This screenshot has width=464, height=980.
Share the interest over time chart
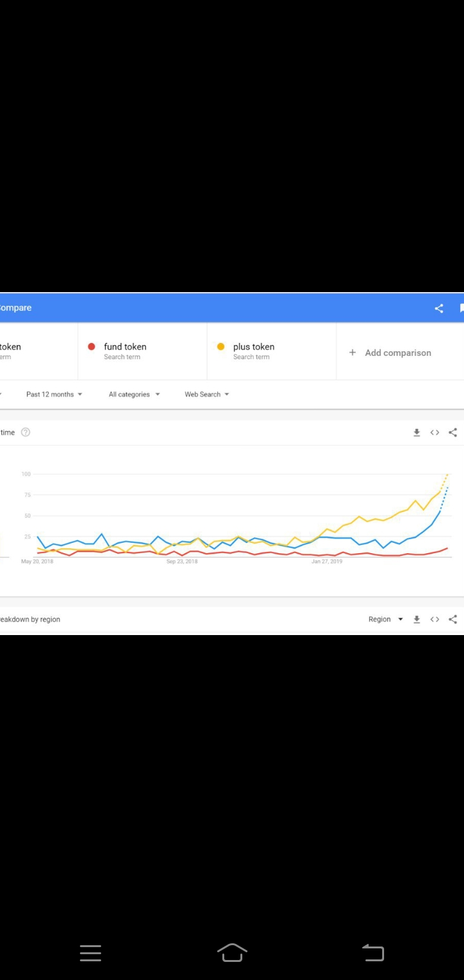(453, 433)
